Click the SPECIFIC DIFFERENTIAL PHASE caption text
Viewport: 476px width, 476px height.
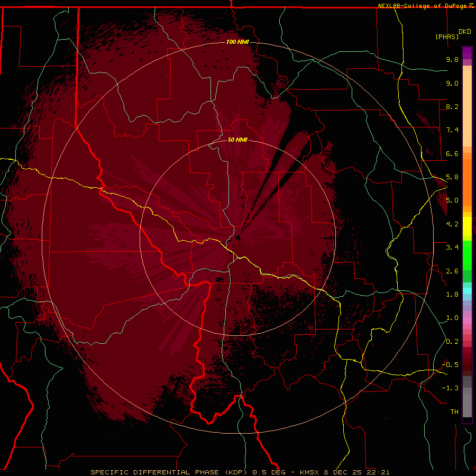154,472
